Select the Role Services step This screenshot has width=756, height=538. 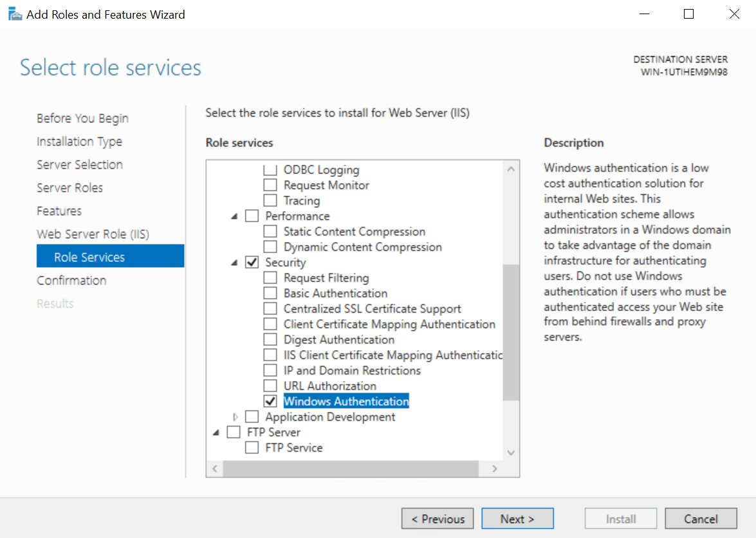111,255
